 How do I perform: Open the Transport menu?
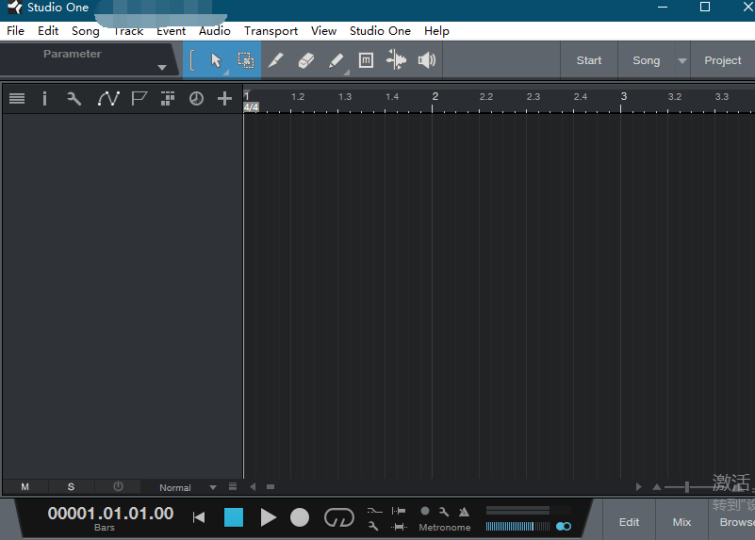tap(271, 31)
